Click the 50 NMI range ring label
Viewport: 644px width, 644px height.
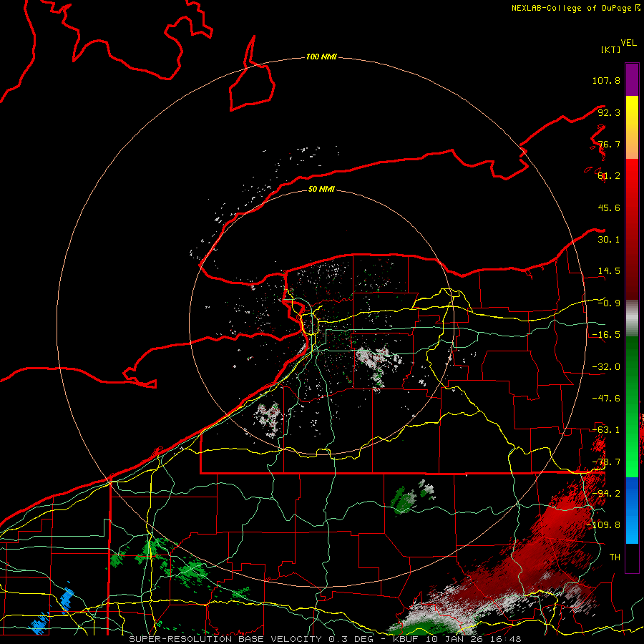[321, 189]
